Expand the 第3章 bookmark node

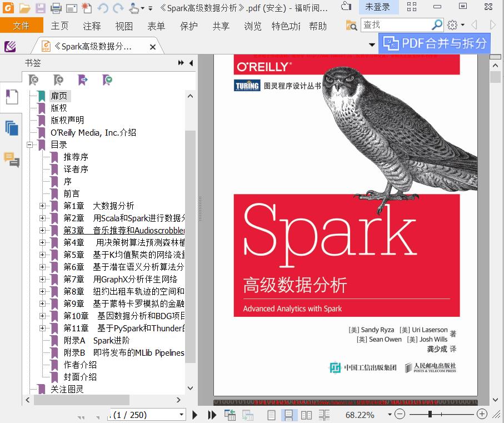pos(42,230)
